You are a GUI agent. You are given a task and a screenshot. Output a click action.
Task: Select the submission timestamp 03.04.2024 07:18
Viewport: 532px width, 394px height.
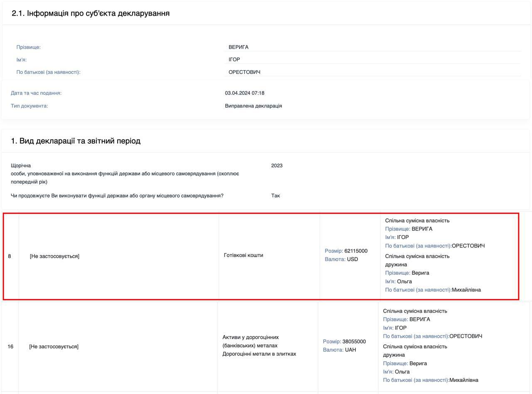(x=244, y=93)
